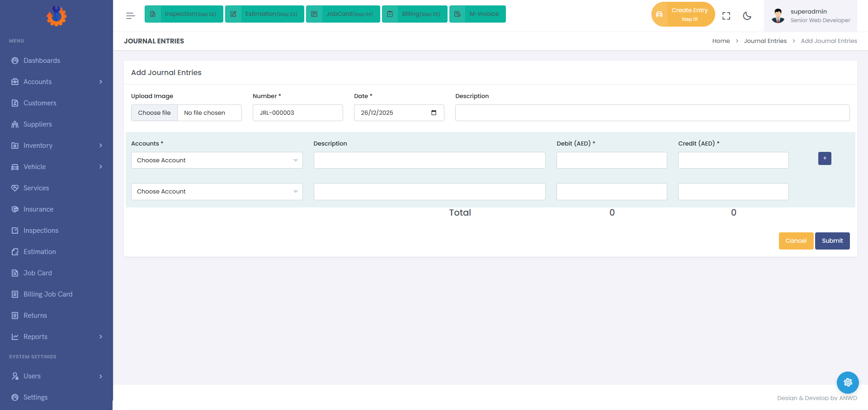Click the Inventory sidebar icon
The width and height of the screenshot is (868, 410).
(15, 146)
